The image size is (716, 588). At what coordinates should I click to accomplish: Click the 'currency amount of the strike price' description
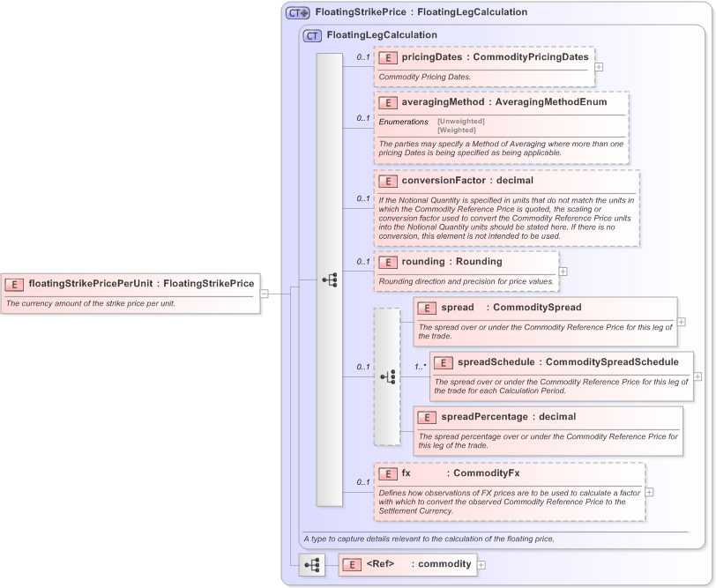(x=91, y=303)
